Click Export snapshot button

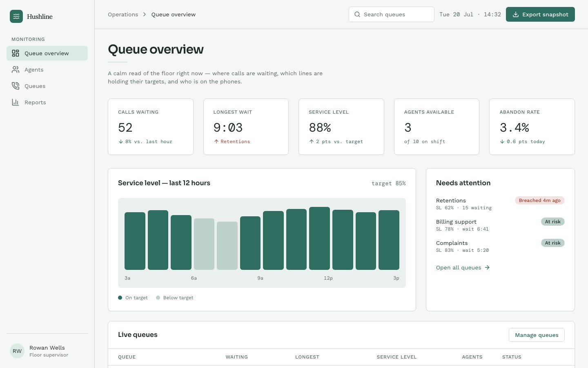[x=540, y=14]
